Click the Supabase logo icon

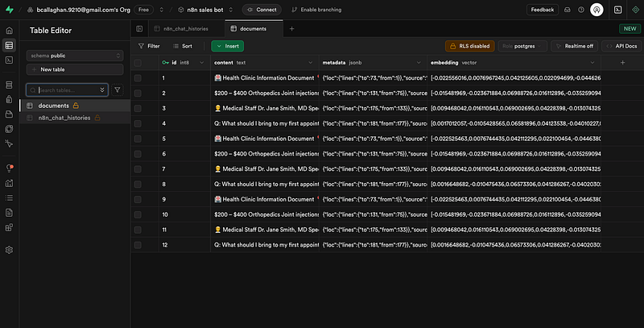click(x=10, y=10)
